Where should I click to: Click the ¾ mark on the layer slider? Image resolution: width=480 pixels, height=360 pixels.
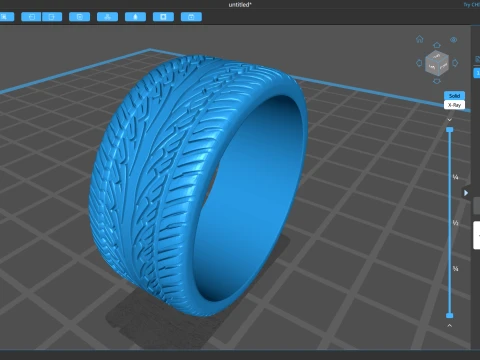pos(456,268)
